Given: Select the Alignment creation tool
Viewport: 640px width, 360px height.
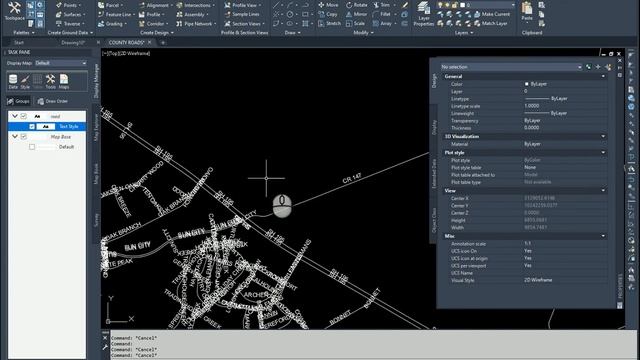Looking at the screenshot, I should [154, 5].
